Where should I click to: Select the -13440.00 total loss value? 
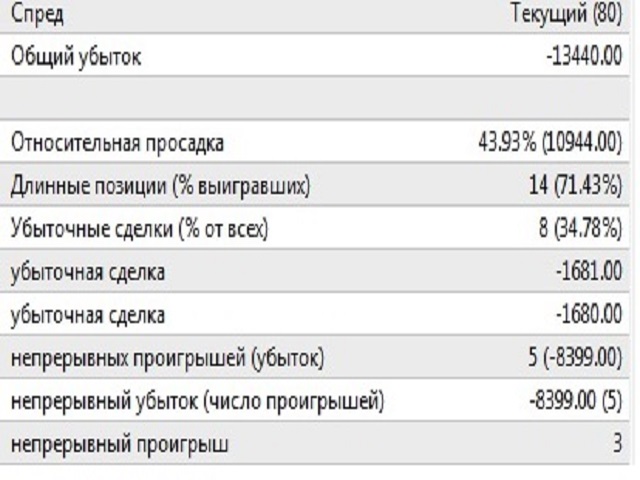pyautogui.click(x=584, y=56)
